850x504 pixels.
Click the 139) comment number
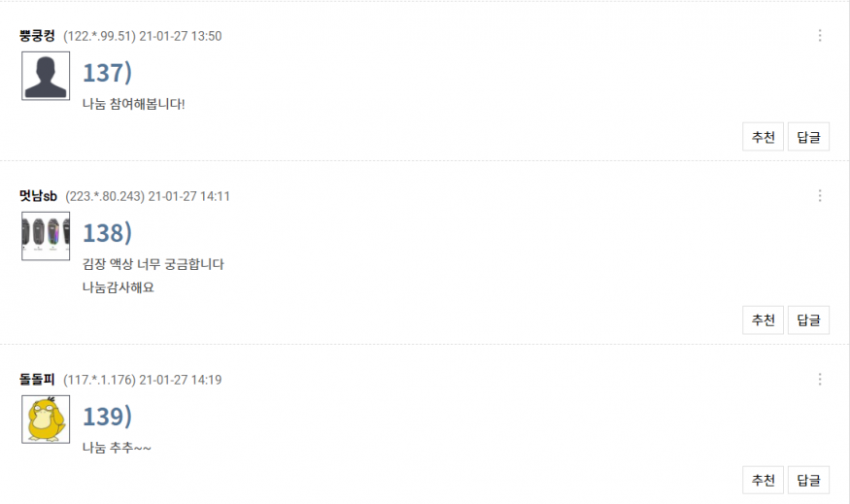(107, 417)
